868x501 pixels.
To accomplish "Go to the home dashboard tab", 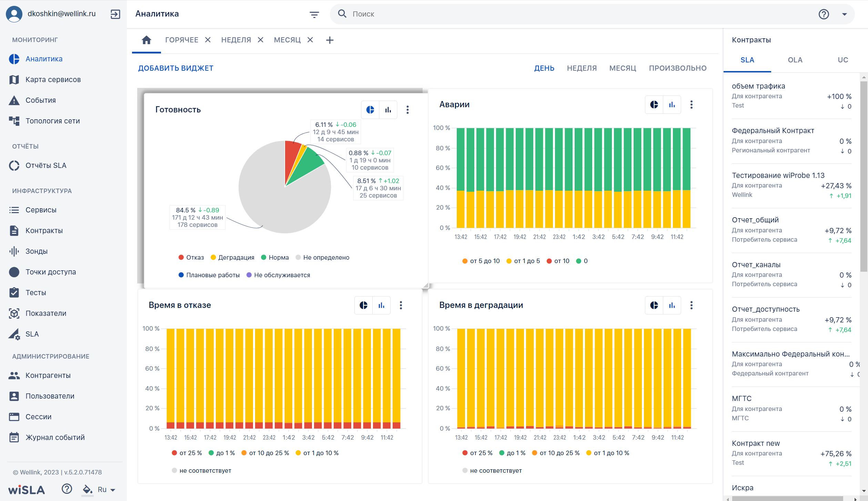I will (147, 40).
